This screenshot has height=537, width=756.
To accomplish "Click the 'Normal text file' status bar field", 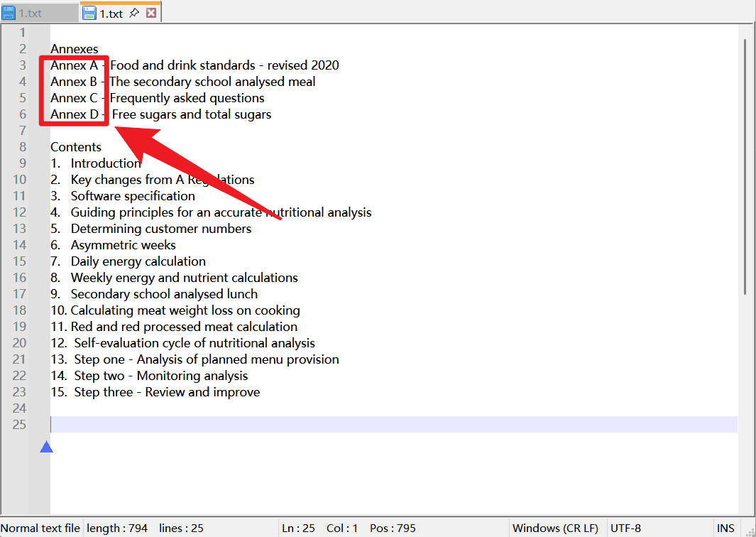I will [41, 528].
